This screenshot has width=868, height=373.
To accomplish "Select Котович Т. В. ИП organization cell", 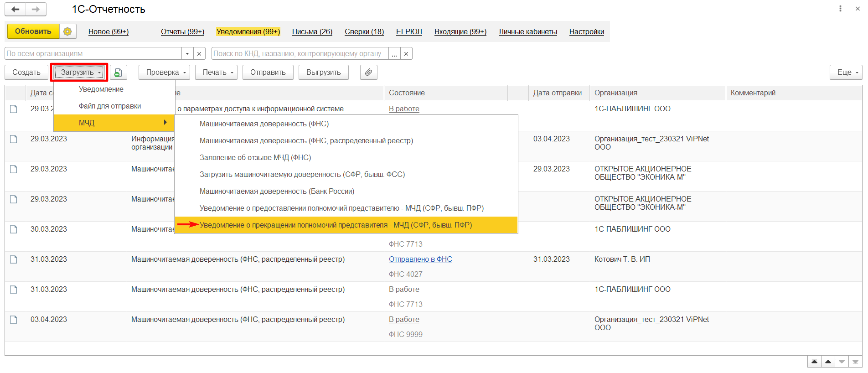I will (622, 259).
